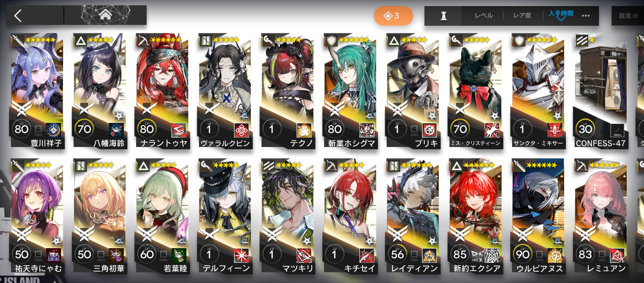The width and height of the screenshot is (644, 283).
Task: Open the three-dots more sort options
Action: (x=586, y=16)
